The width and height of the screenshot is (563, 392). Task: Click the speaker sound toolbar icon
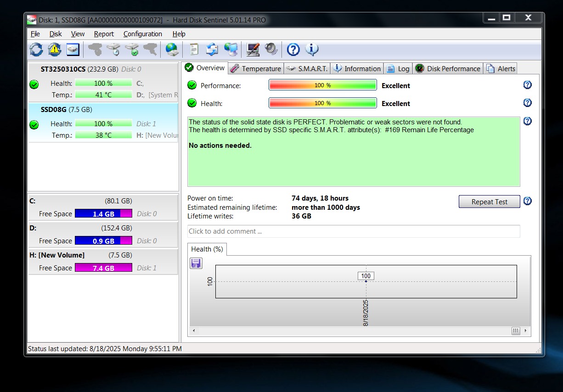[x=271, y=50]
